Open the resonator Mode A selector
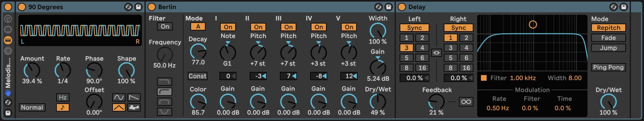Image resolution: width=644 pixels, height=121 pixels. pyautogui.click(x=198, y=26)
